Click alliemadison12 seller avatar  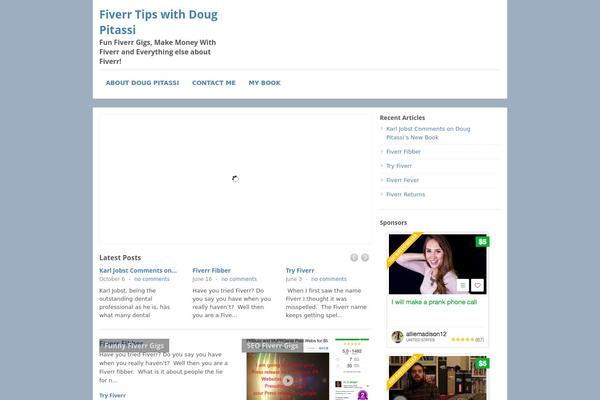pos(398,336)
